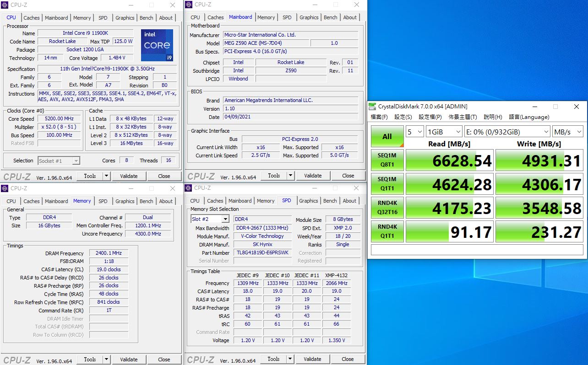Start the RND4K Q1T1 test
The image size is (588, 365).
tap(387, 231)
